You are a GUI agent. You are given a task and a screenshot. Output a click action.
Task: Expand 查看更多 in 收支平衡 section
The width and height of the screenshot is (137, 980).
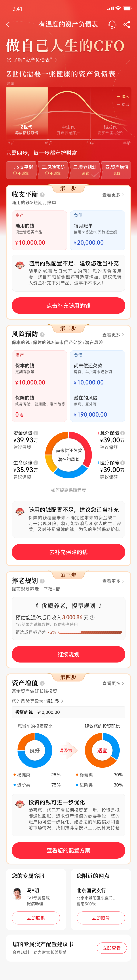tap(113, 195)
